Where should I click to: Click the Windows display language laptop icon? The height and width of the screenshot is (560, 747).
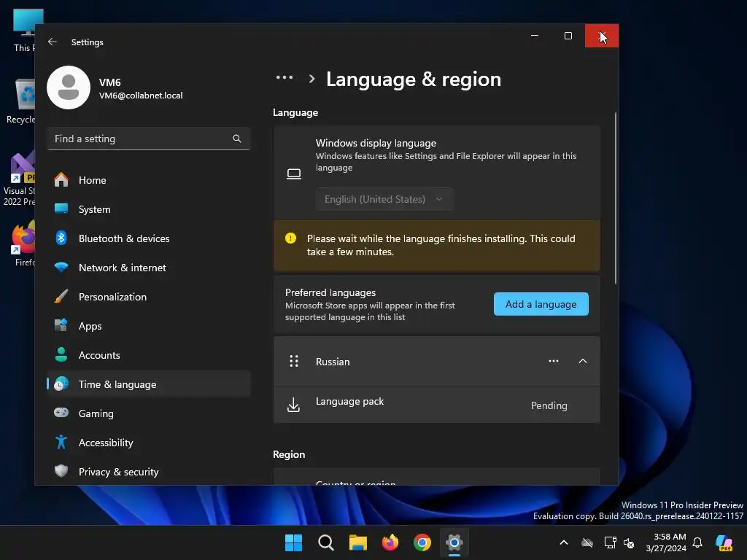[x=294, y=174]
